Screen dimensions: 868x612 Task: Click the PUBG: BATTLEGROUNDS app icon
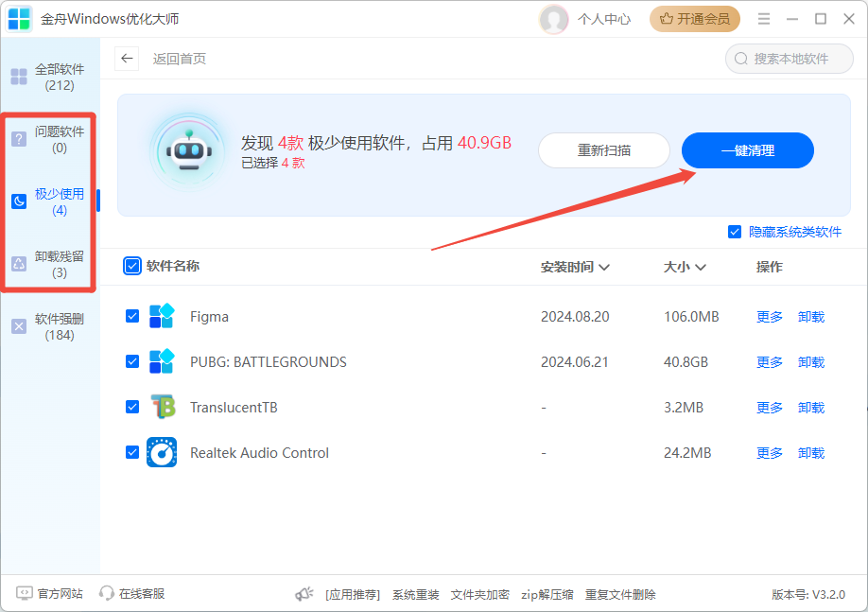point(162,361)
